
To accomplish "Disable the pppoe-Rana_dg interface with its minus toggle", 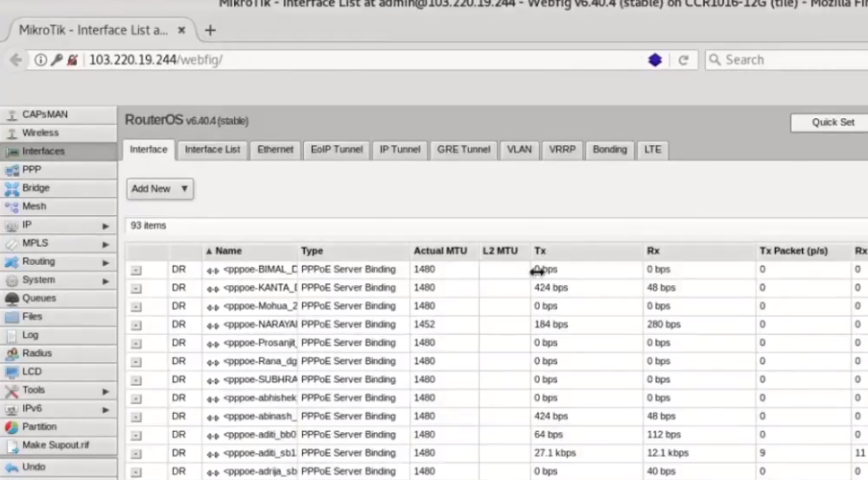I will pos(136,362).
